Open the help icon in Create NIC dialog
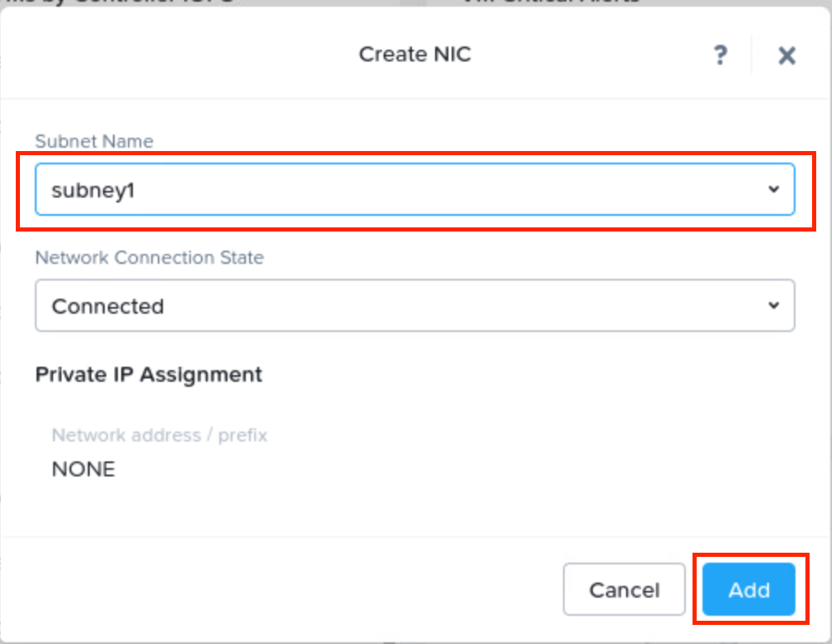 [x=721, y=55]
